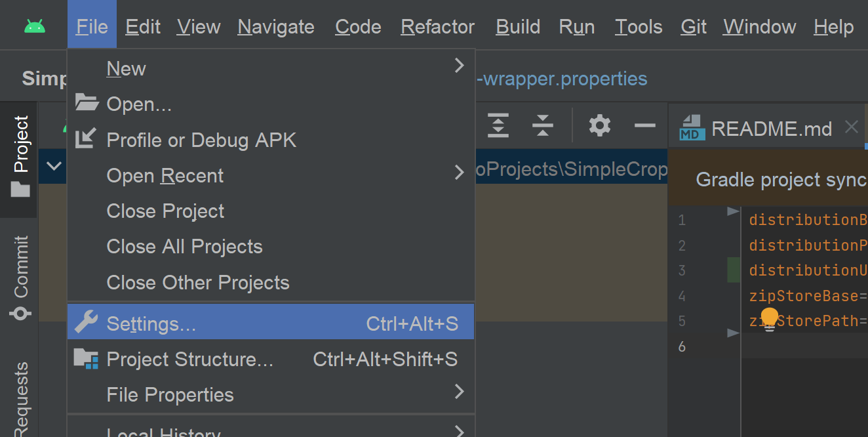Toggle the Project tool window sidebar button
Image resolution: width=868 pixels, height=437 pixels.
(x=20, y=157)
